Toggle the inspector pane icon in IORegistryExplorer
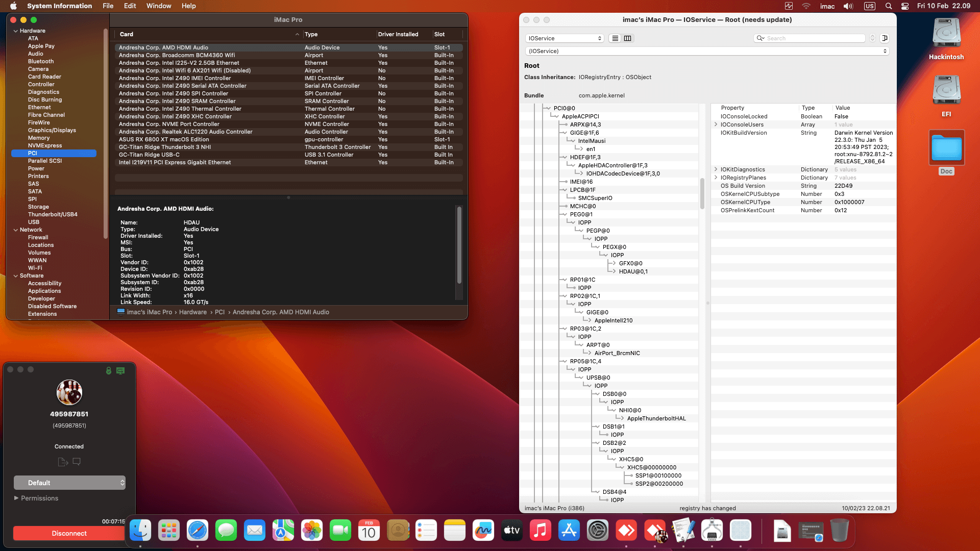 [x=885, y=38]
